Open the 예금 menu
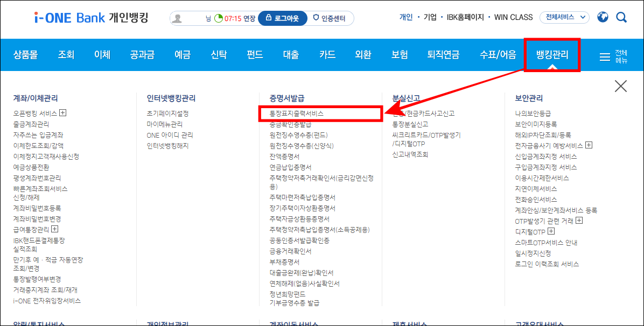The image size is (644, 326). 181,54
